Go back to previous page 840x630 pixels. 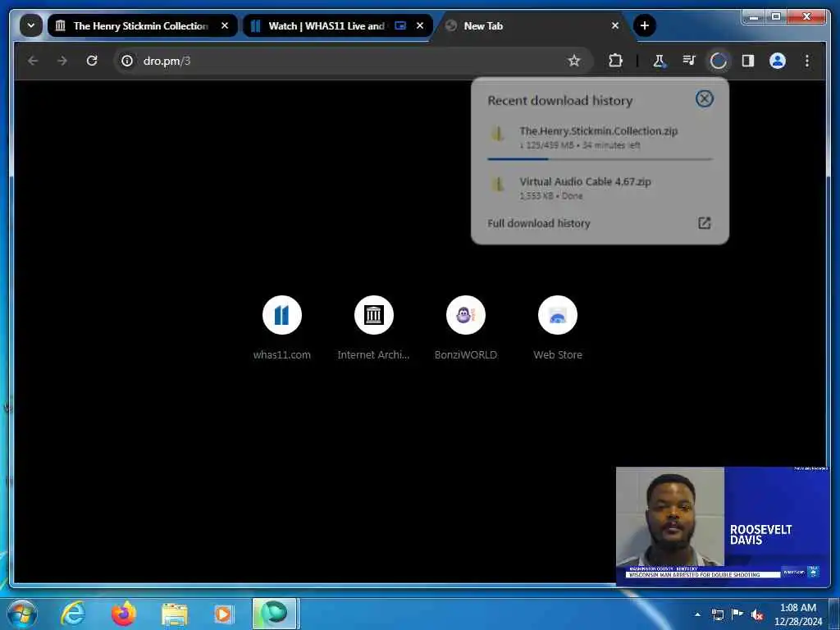33,61
